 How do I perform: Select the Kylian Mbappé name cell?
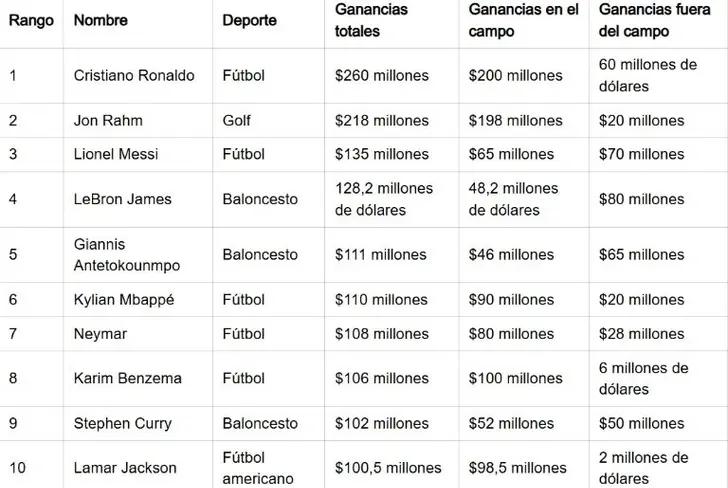click(x=124, y=300)
